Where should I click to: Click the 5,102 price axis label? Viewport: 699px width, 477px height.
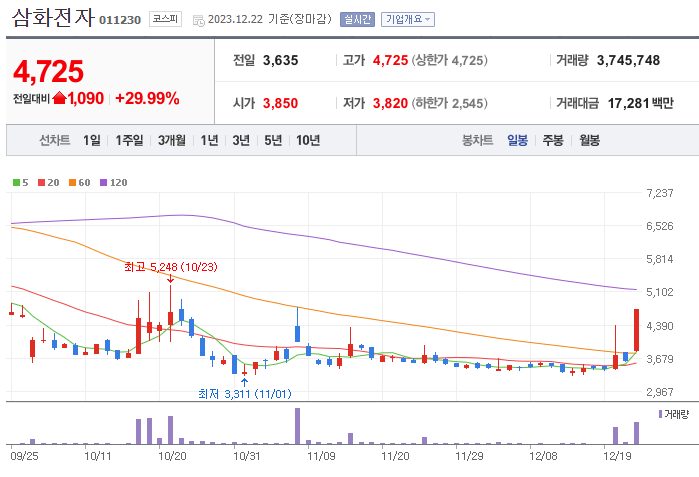660,292
